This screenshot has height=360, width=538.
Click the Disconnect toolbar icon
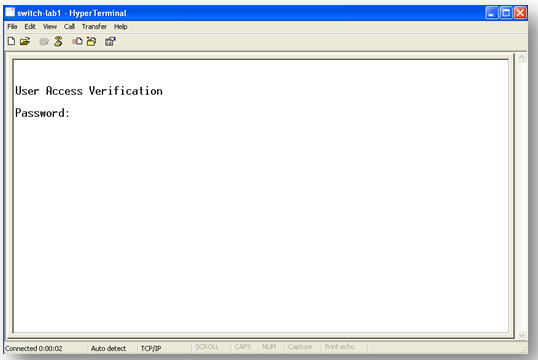pyautogui.click(x=58, y=42)
